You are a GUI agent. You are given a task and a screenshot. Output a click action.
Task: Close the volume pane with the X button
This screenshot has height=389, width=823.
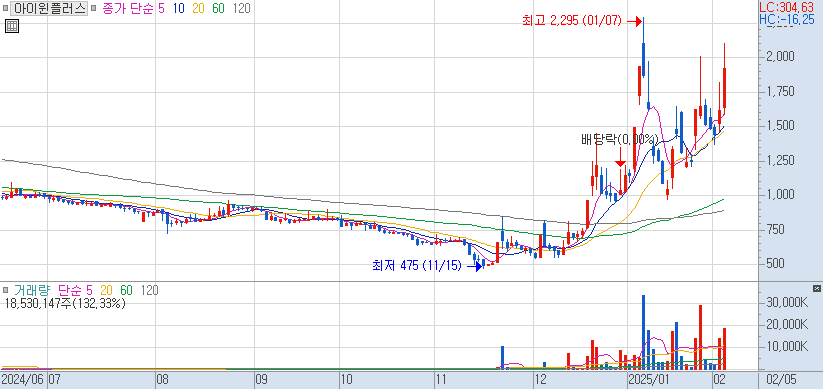coord(816,289)
